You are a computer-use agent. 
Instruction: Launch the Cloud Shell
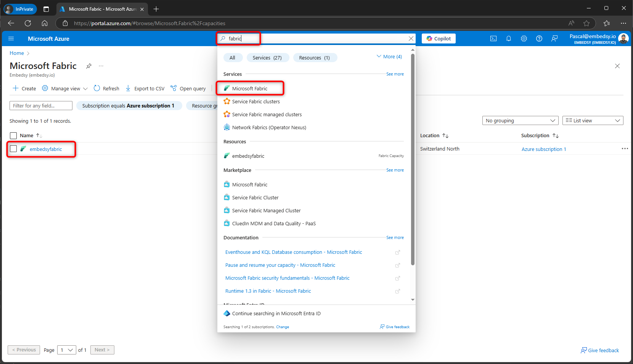click(x=493, y=38)
